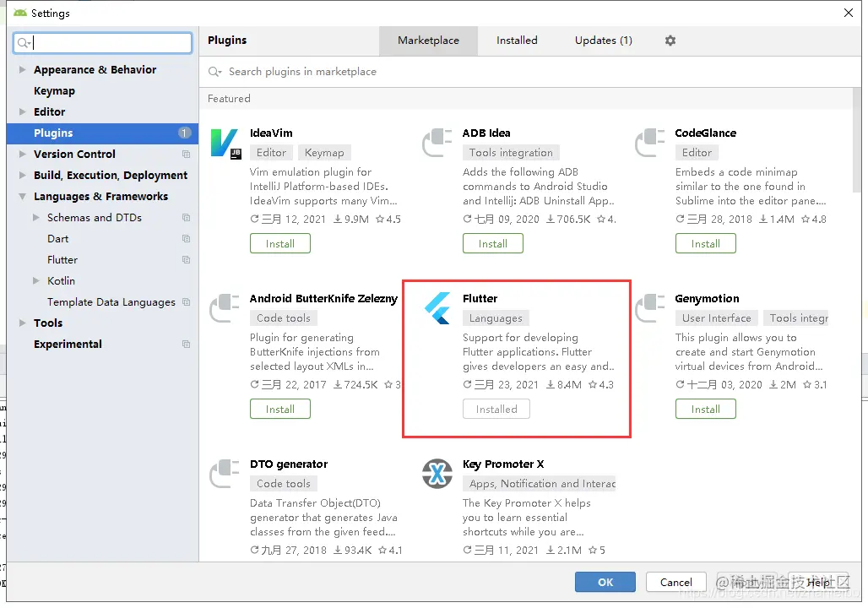The width and height of the screenshot is (868, 608).
Task: Switch to the Marketplace tab
Action: click(428, 41)
